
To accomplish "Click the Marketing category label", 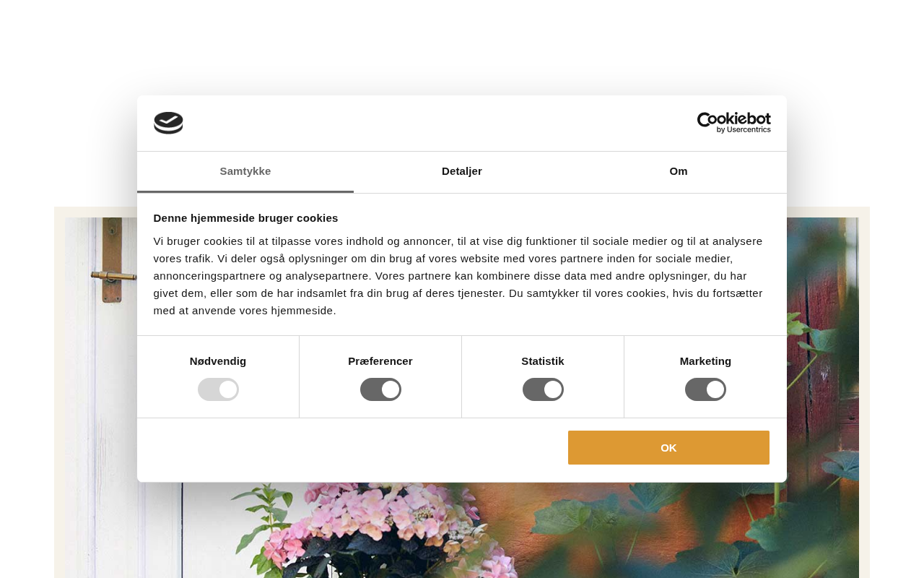I will click(x=705, y=361).
